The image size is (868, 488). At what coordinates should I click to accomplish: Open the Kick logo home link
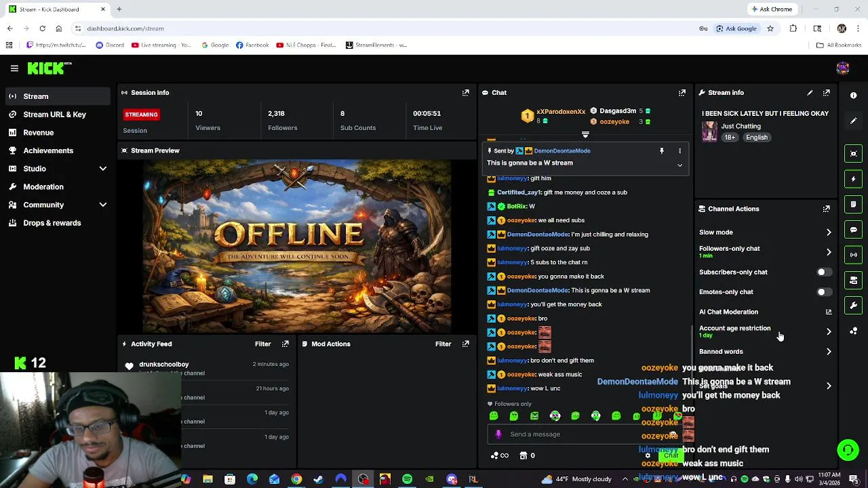(x=50, y=68)
